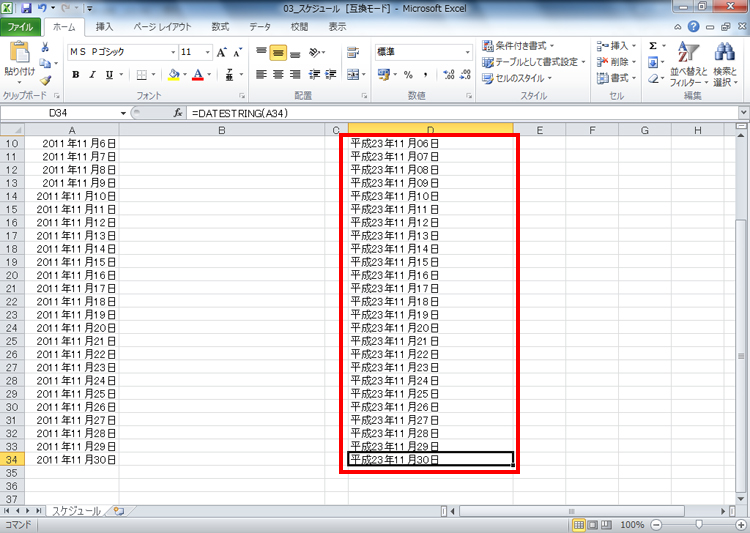Click the Cut scissors icon
The width and height of the screenshot is (750, 533).
pyautogui.click(x=45, y=47)
